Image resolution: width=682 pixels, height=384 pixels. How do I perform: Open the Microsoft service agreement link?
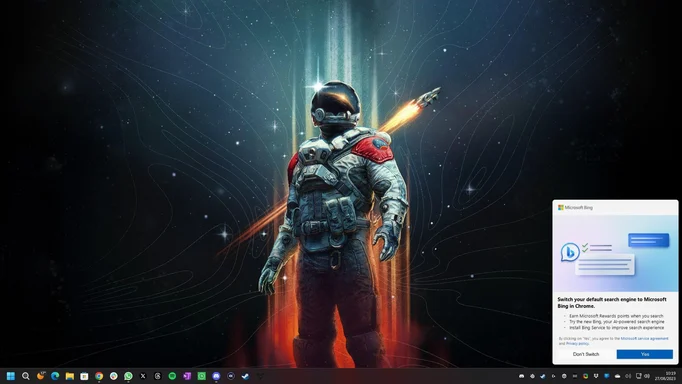[645, 338]
